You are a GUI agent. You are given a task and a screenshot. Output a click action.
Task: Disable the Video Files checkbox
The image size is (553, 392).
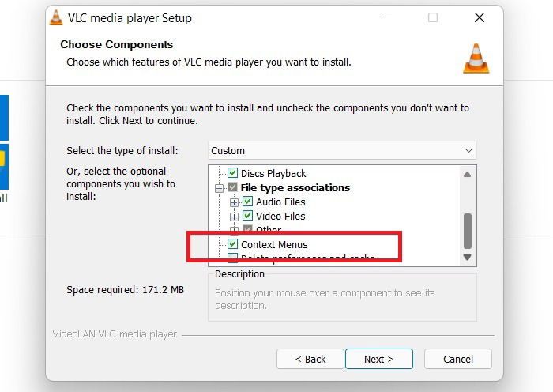[247, 216]
